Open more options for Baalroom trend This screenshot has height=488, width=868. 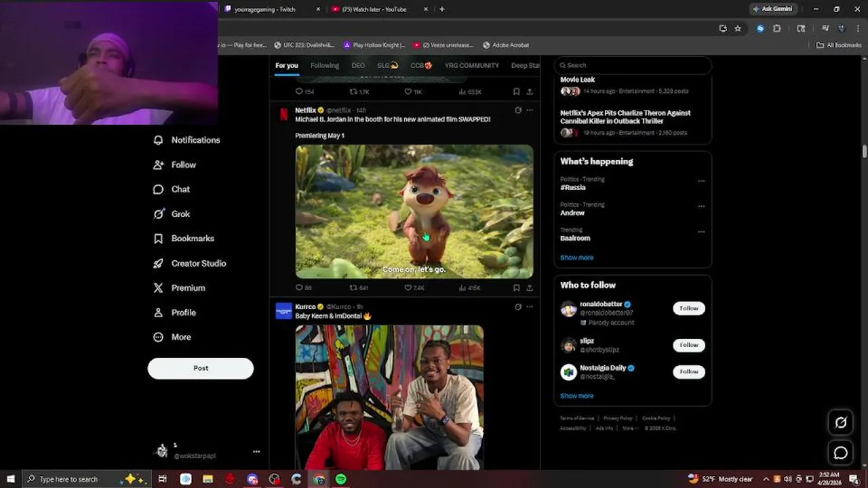701,232
